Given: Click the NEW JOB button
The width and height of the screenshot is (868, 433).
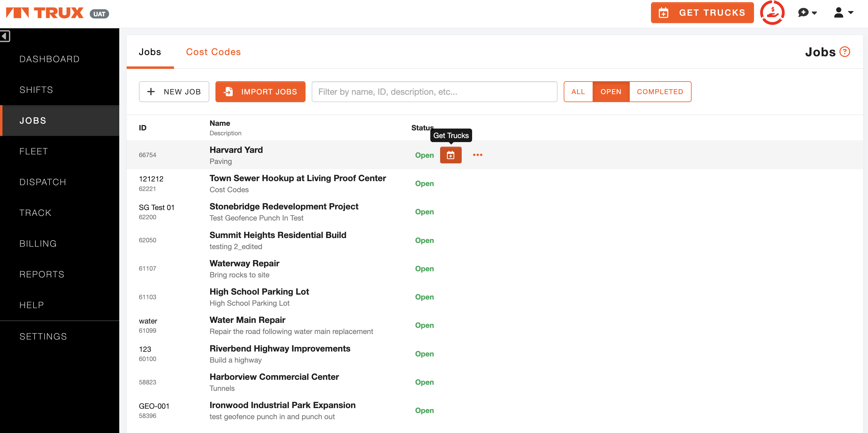Looking at the screenshot, I should pyautogui.click(x=174, y=92).
